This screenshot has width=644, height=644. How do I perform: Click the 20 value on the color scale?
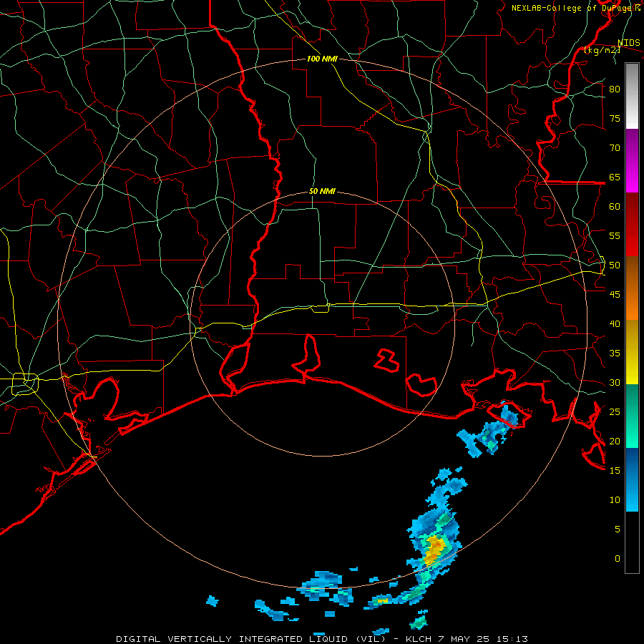[x=615, y=441]
